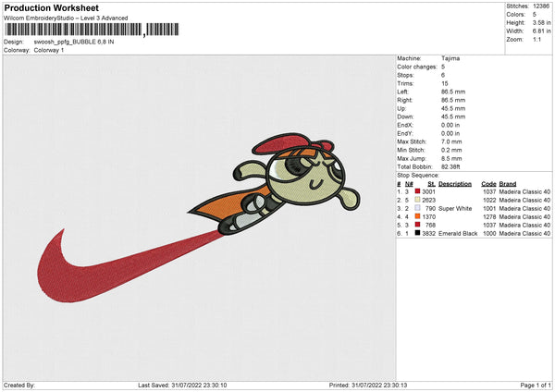
Task: Click the red swatch for thread 3001
Action: (x=418, y=191)
